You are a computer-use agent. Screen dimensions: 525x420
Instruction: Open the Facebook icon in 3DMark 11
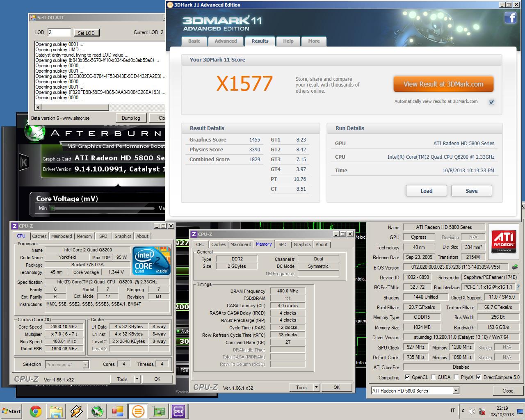[510, 18]
